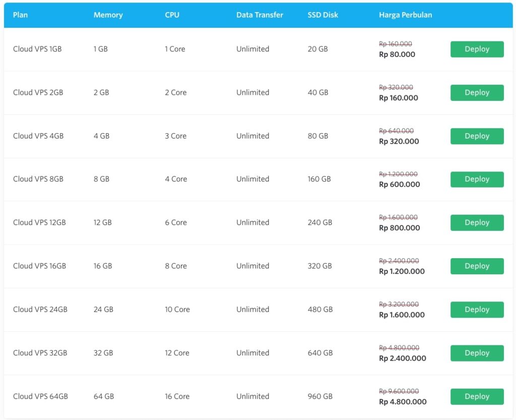Click the CPU column header

pos(172,15)
